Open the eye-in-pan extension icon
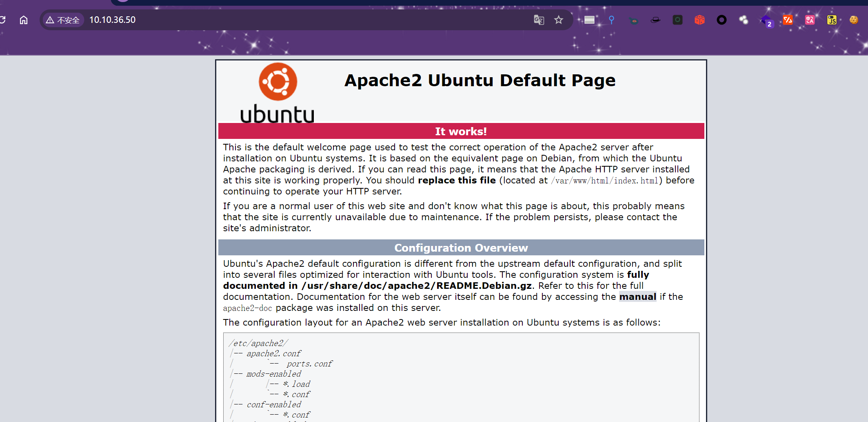 (634, 20)
